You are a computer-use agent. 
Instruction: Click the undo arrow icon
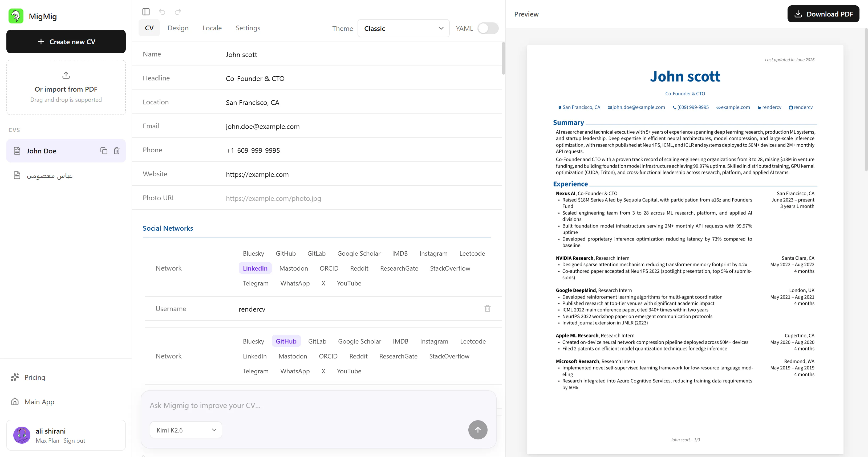[x=162, y=12]
